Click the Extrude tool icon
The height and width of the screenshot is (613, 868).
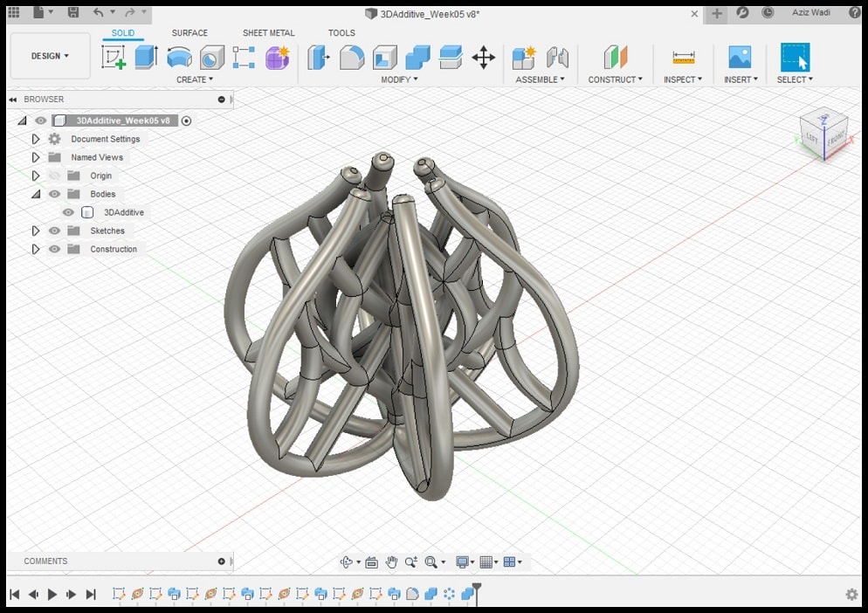146,58
